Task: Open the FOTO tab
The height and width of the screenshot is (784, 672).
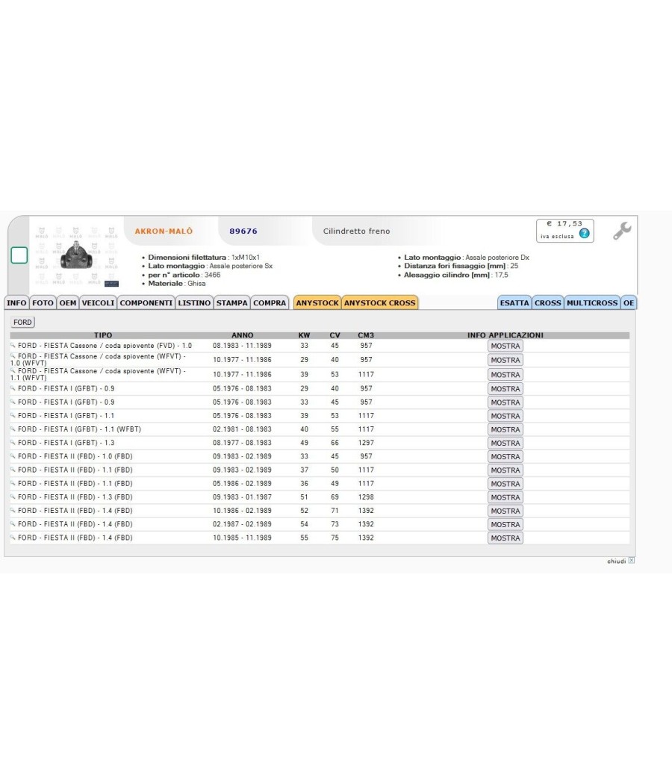Action: (43, 302)
